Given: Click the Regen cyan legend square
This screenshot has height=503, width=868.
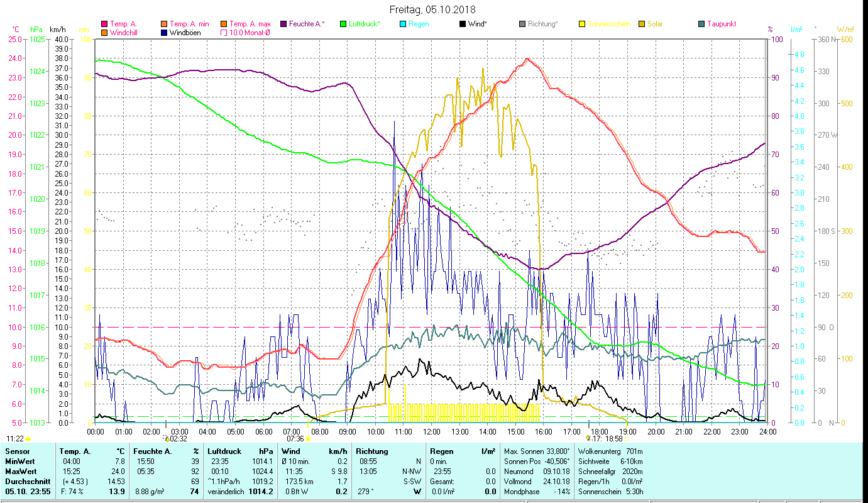Looking at the screenshot, I should [x=403, y=25].
